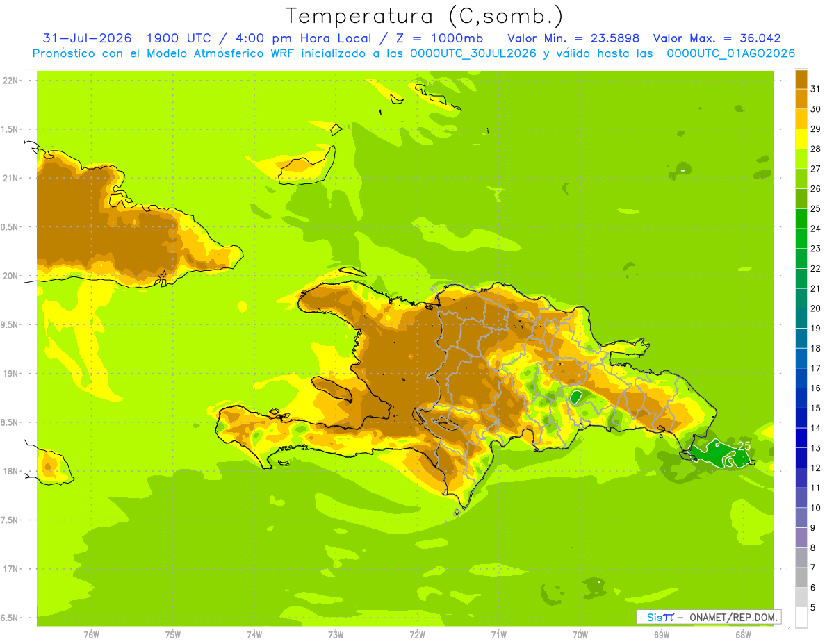
Task: Click the '31' colorbar label
Action: click(x=815, y=89)
